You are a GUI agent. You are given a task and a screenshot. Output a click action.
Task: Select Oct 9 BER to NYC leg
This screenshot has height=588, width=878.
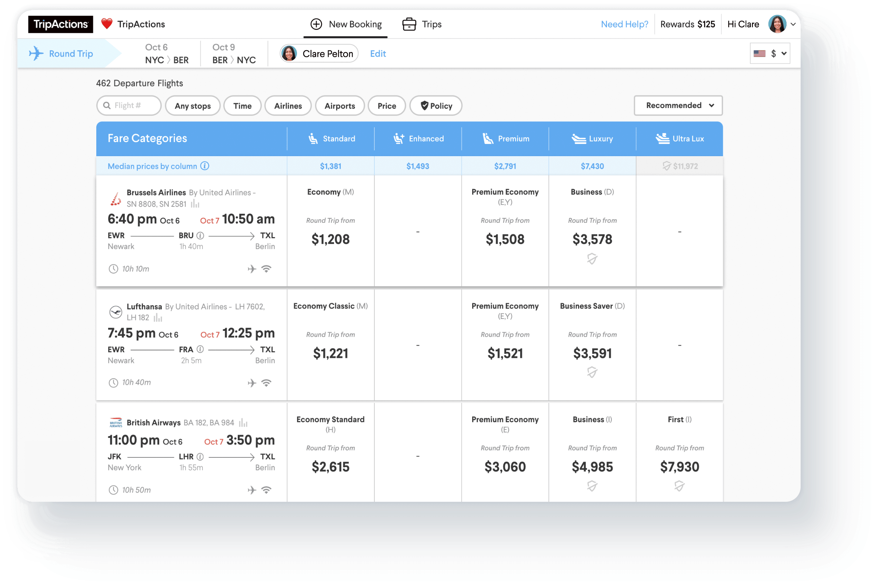(234, 54)
